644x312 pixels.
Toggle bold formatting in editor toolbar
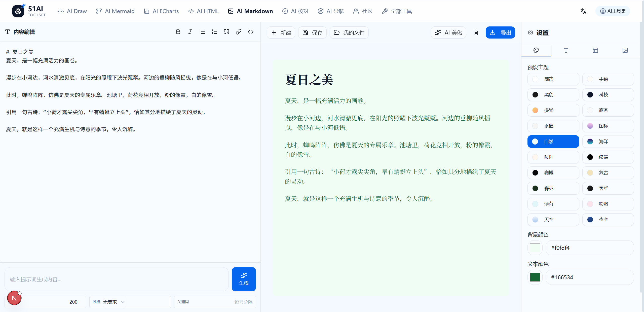[178, 32]
